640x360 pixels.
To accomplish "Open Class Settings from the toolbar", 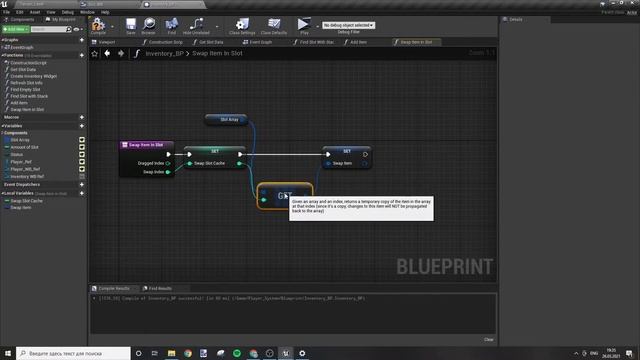I will pyautogui.click(x=242, y=24).
